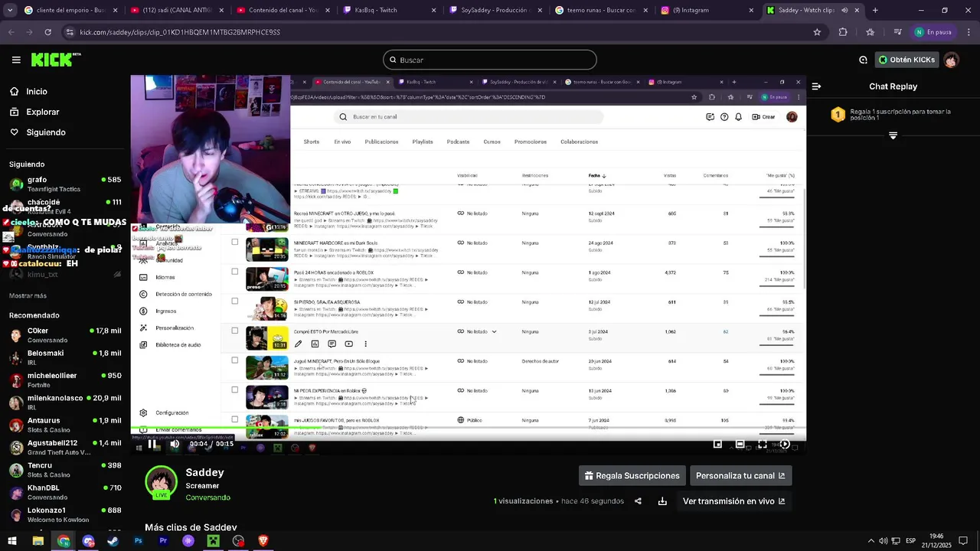980x551 pixels.
Task: Open Saddey's live avatar
Action: (x=162, y=483)
